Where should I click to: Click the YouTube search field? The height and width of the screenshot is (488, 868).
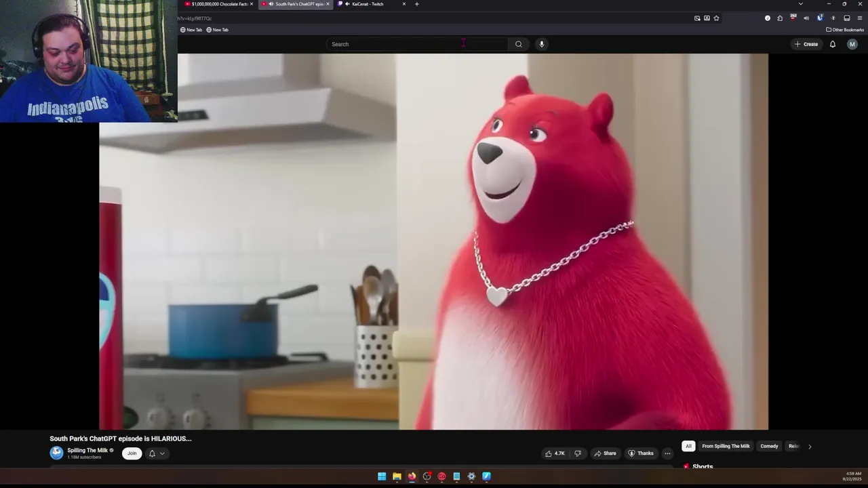pos(417,44)
